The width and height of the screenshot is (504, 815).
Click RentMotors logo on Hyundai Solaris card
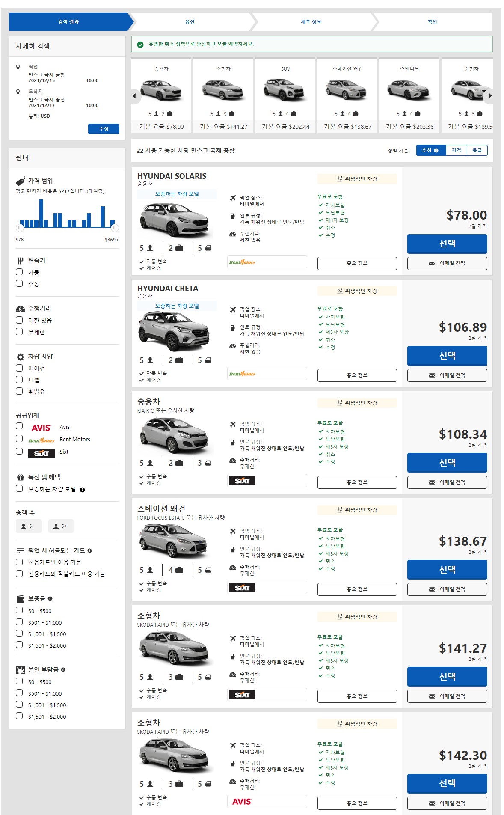(x=242, y=262)
